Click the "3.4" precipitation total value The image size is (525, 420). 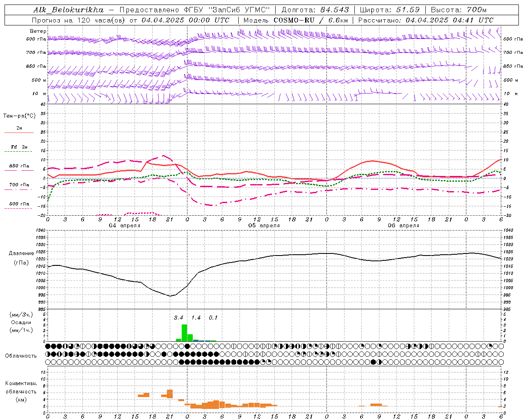[x=178, y=318]
